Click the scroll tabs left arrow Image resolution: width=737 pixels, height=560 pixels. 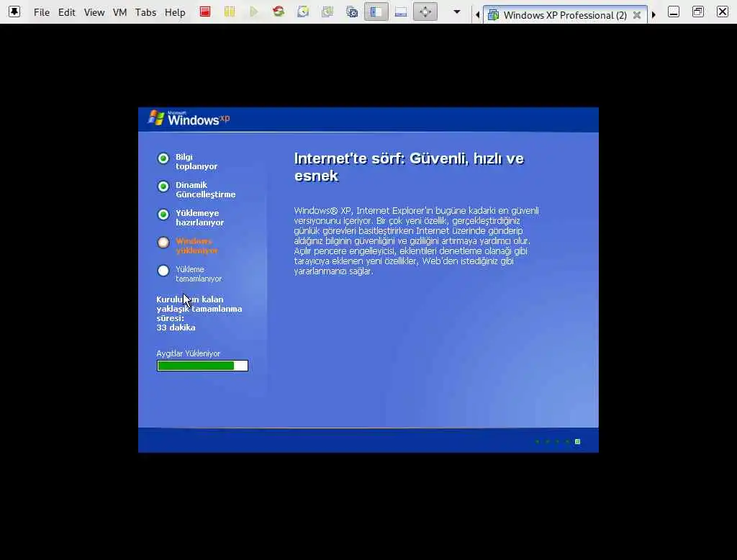tap(478, 14)
